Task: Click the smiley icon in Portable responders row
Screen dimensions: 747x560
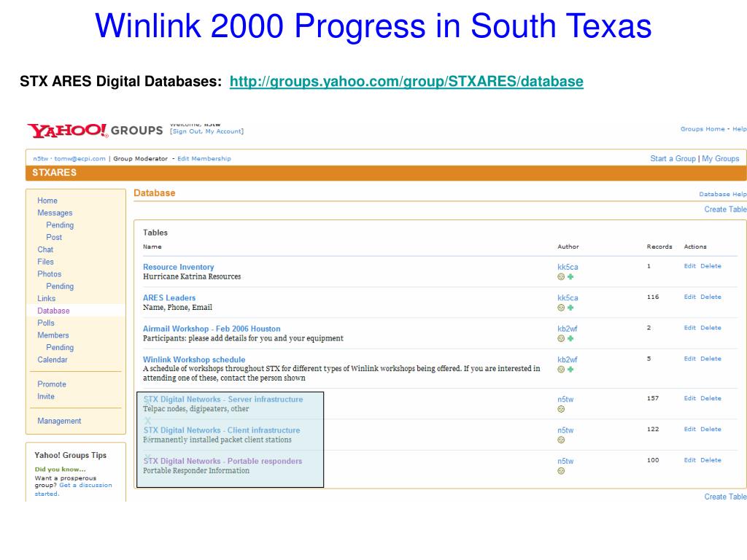Action: pos(561,471)
